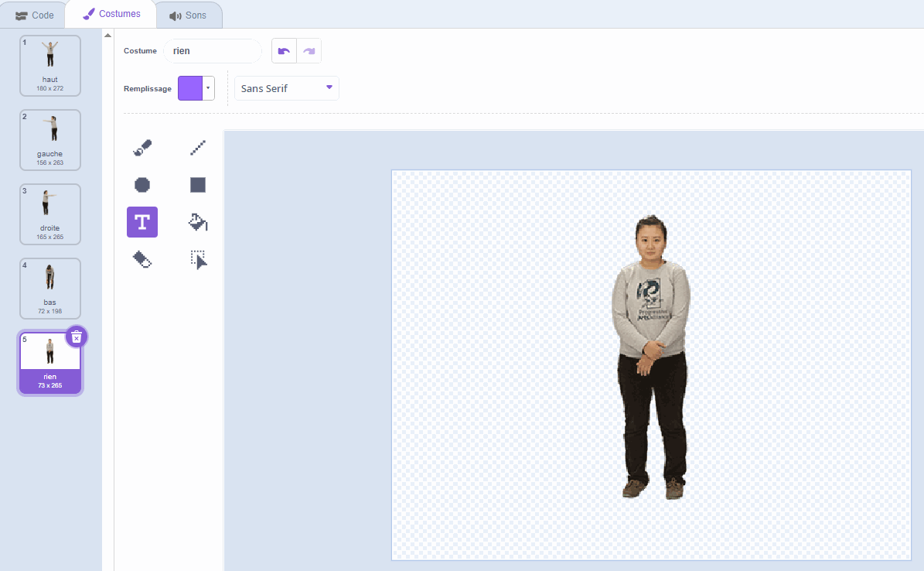
Task: Click the Costume name field
Action: [213, 51]
